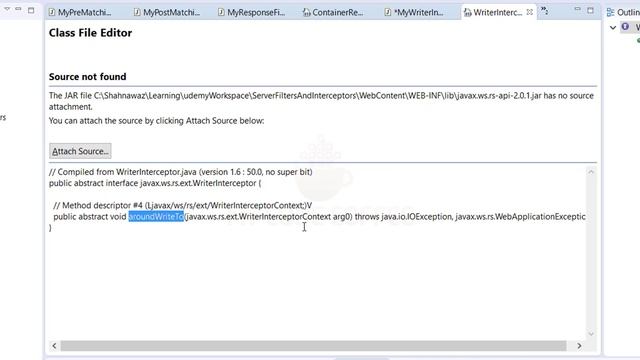
Task: Maximize the editor area
Action: (x=590, y=10)
